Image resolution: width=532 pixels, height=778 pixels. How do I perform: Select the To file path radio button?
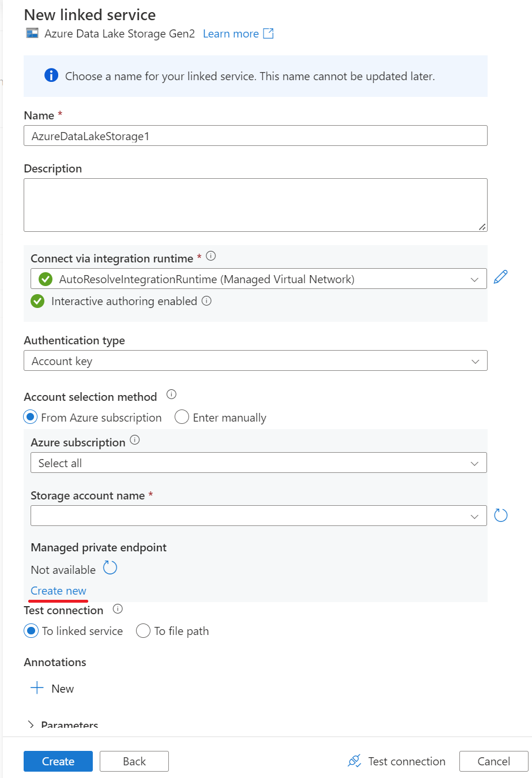(x=143, y=631)
